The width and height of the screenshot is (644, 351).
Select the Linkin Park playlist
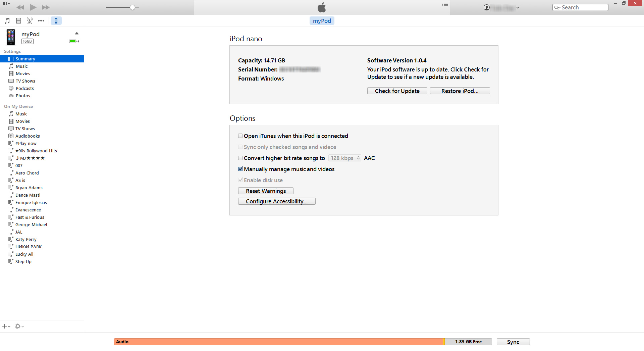coord(42,247)
